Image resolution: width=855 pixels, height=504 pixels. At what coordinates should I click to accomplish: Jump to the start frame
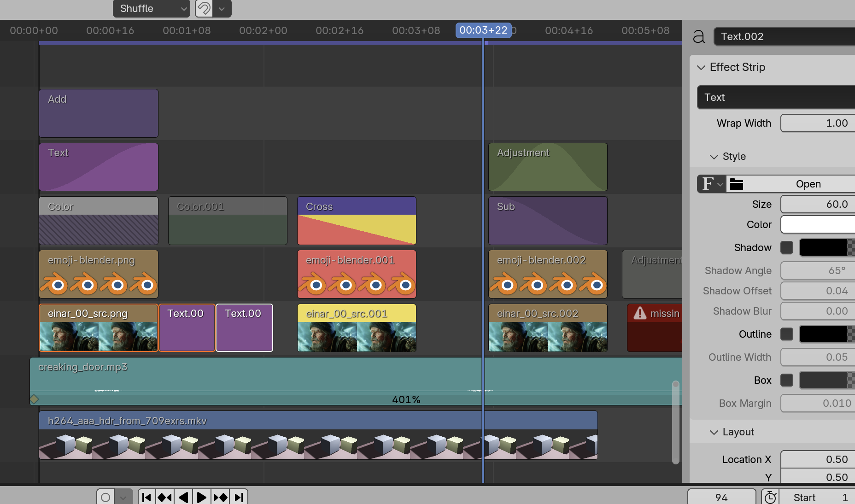click(x=146, y=497)
